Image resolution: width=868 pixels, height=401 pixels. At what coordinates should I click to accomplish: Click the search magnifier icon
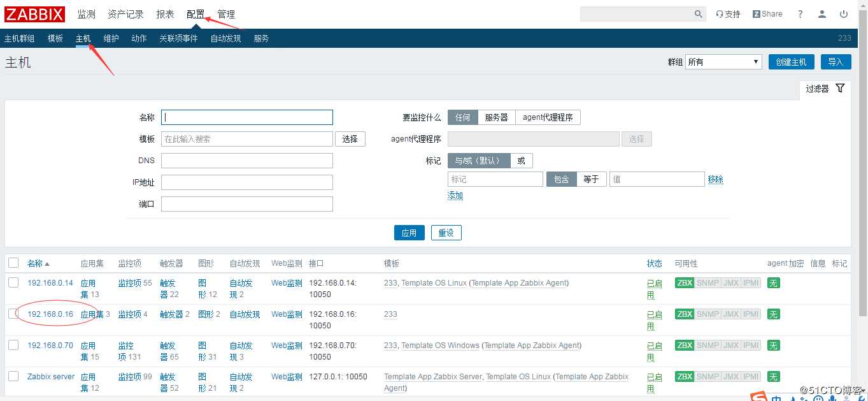[x=699, y=14]
